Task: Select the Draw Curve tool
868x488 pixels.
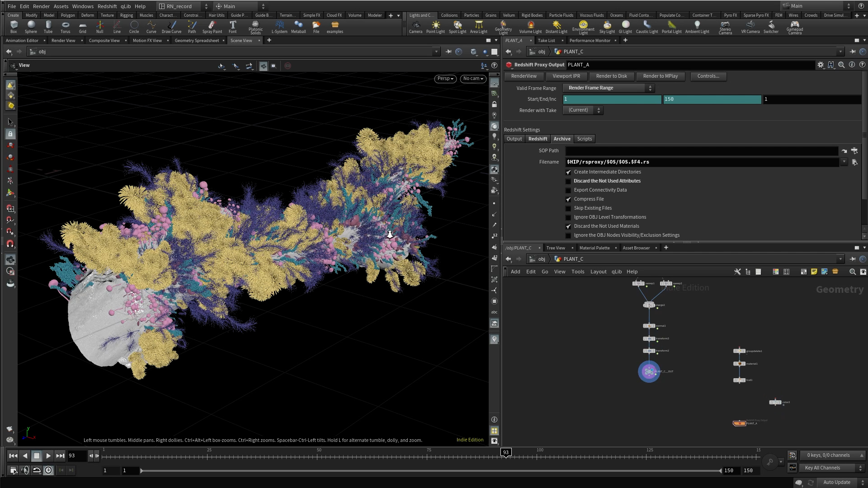Action: (x=171, y=27)
